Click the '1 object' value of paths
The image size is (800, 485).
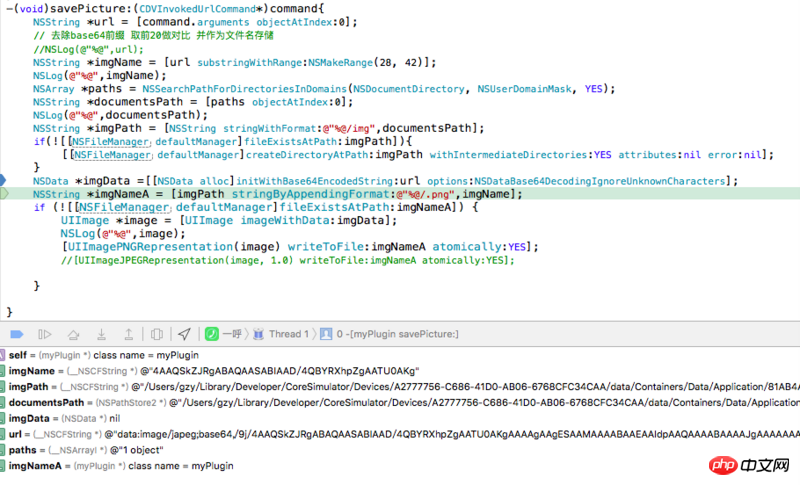pyautogui.click(x=137, y=450)
